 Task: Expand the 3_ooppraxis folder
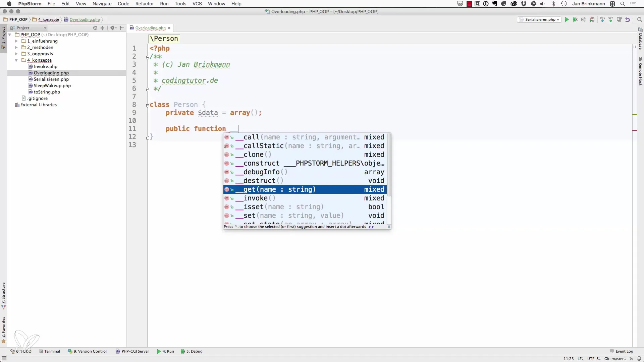coord(16,54)
